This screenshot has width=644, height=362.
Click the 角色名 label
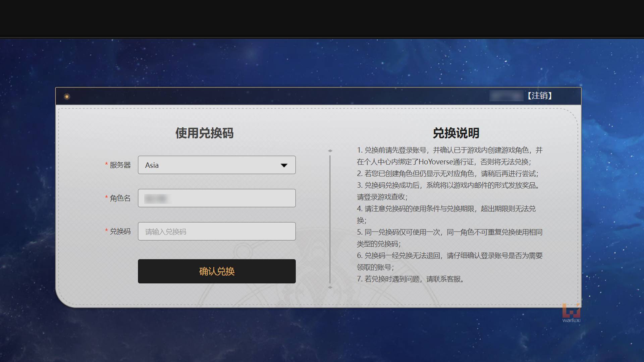(120, 198)
